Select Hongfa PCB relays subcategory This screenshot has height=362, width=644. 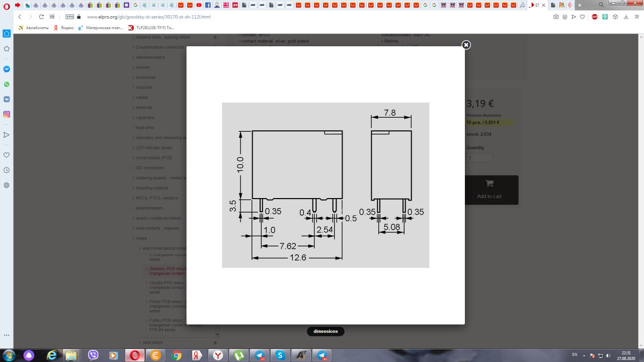pyautogui.click(x=168, y=287)
